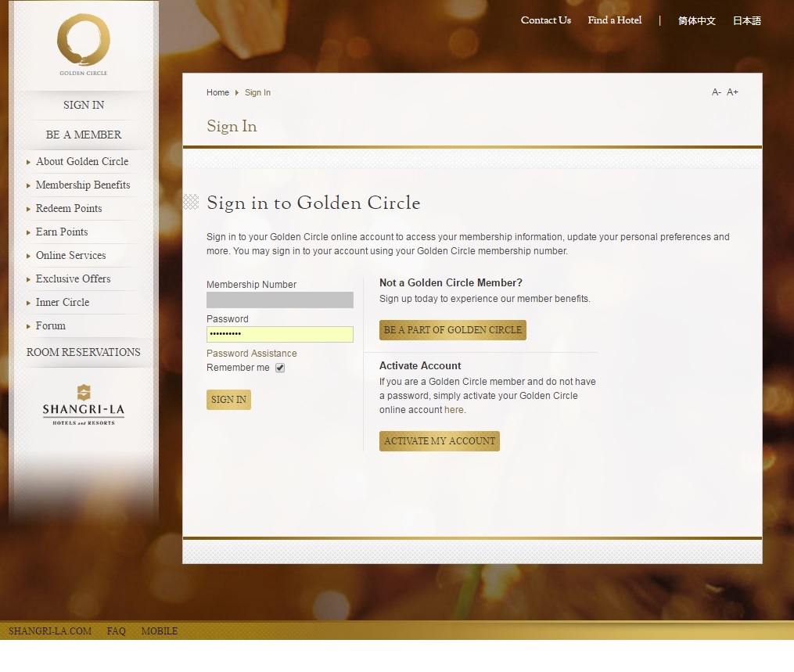
Task: Click Sign In breadcrumb item
Action: point(257,92)
